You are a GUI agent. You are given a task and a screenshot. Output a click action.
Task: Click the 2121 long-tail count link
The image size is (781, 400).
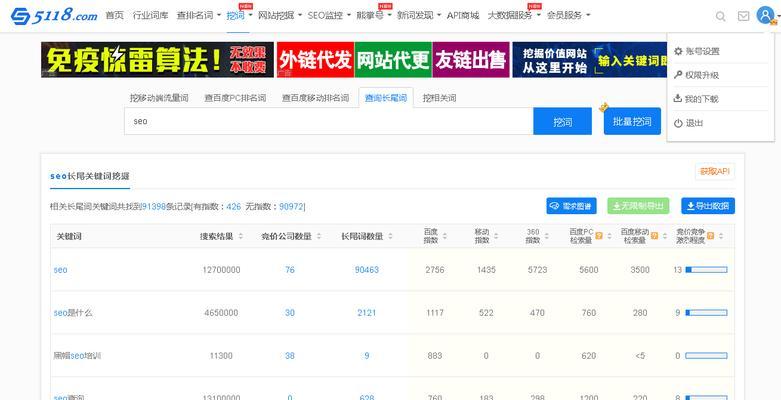click(x=367, y=313)
